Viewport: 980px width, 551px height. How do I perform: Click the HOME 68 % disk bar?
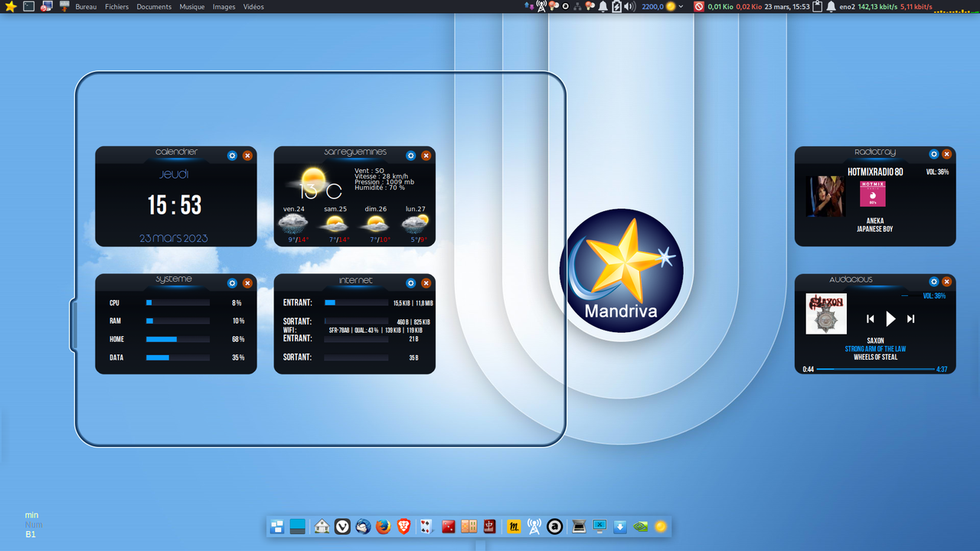(178, 339)
